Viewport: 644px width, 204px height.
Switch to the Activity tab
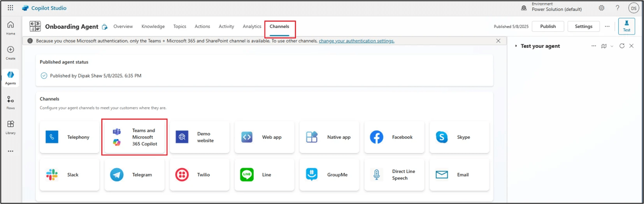(x=226, y=26)
